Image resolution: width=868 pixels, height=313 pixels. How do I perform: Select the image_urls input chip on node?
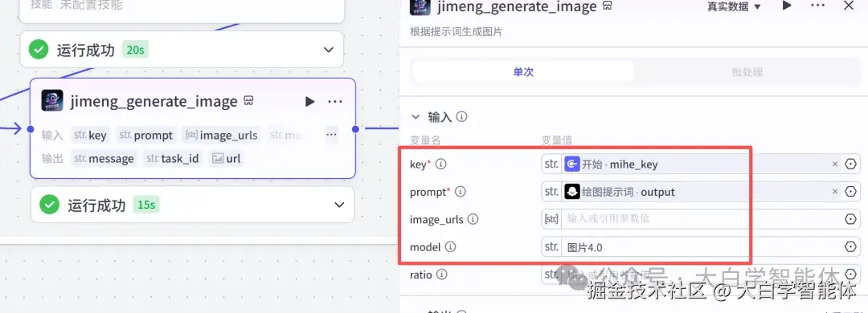222,135
